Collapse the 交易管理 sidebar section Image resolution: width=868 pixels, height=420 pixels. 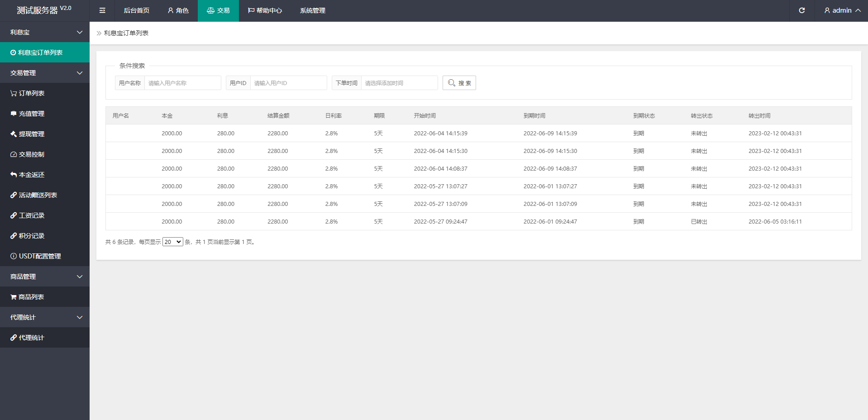44,73
